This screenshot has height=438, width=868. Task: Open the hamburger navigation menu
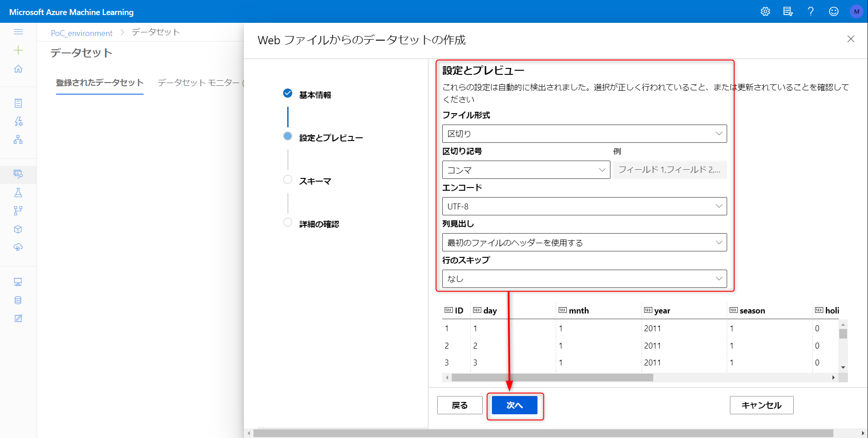18,32
